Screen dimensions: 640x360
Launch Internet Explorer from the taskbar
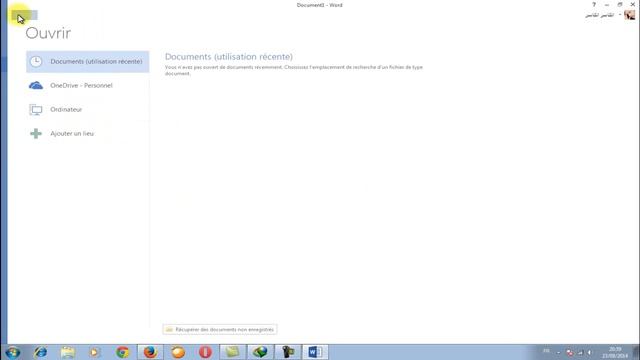[x=40, y=352]
